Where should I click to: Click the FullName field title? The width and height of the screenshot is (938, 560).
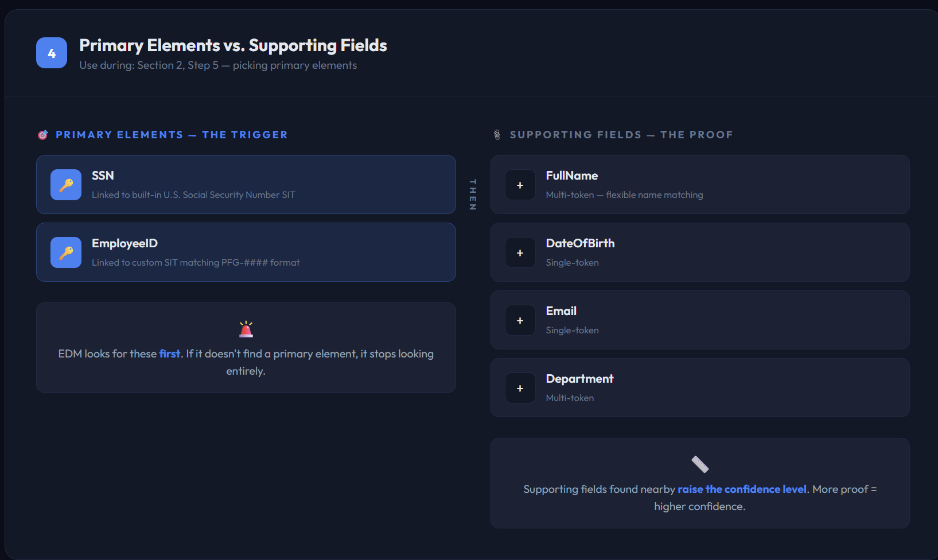[572, 176]
